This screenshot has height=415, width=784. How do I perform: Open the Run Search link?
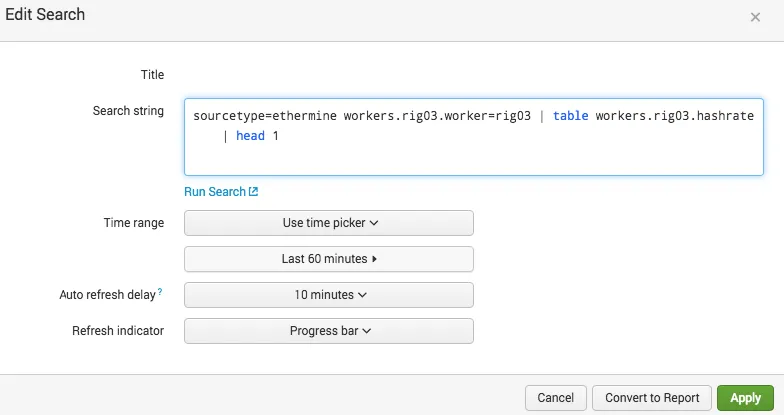pyautogui.click(x=221, y=192)
